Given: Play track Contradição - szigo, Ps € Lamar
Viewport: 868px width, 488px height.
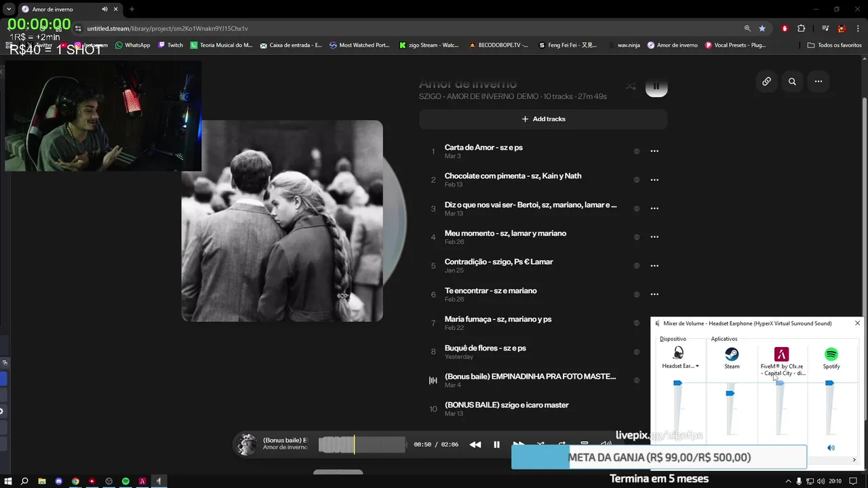Looking at the screenshot, I should 498,262.
